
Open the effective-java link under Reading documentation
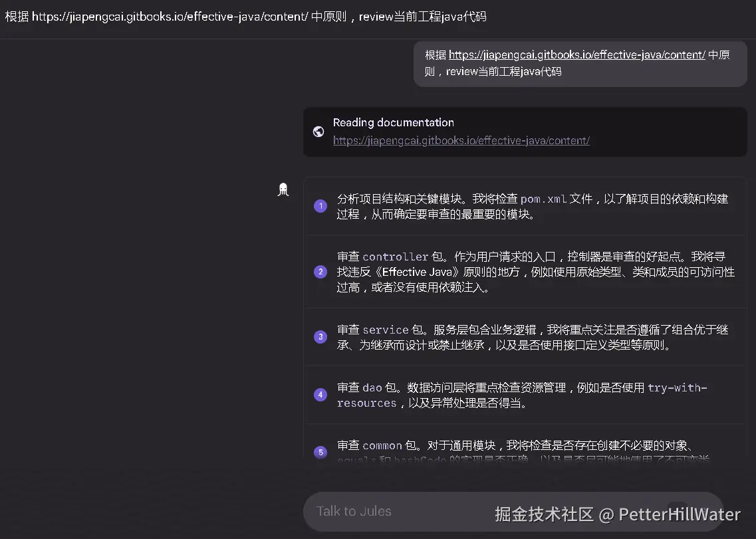point(461,140)
